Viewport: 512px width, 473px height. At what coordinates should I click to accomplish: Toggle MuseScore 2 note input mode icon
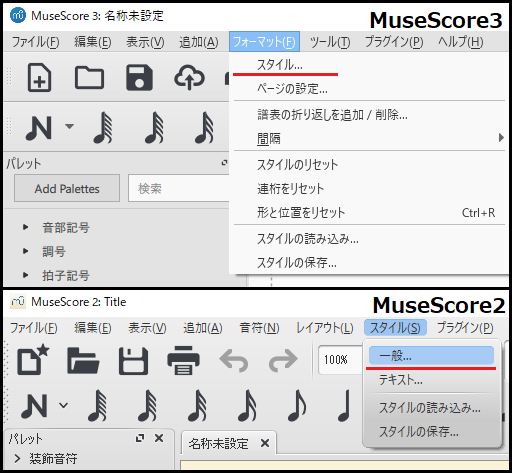point(34,405)
